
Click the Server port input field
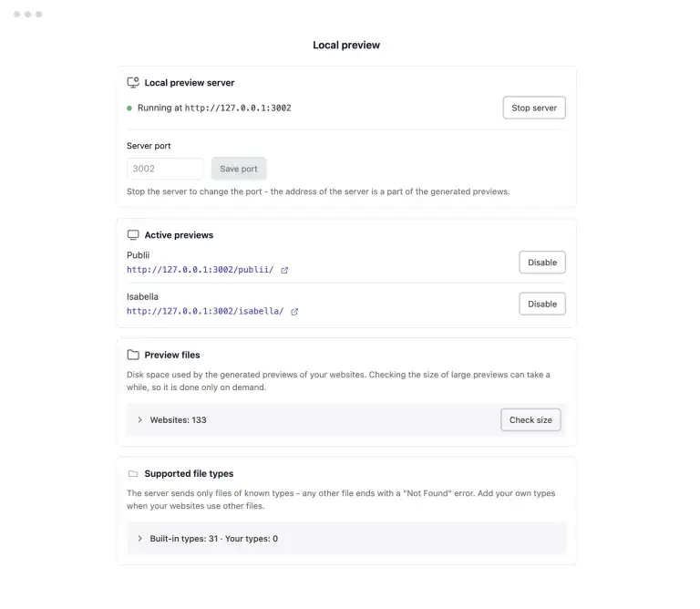click(x=165, y=169)
